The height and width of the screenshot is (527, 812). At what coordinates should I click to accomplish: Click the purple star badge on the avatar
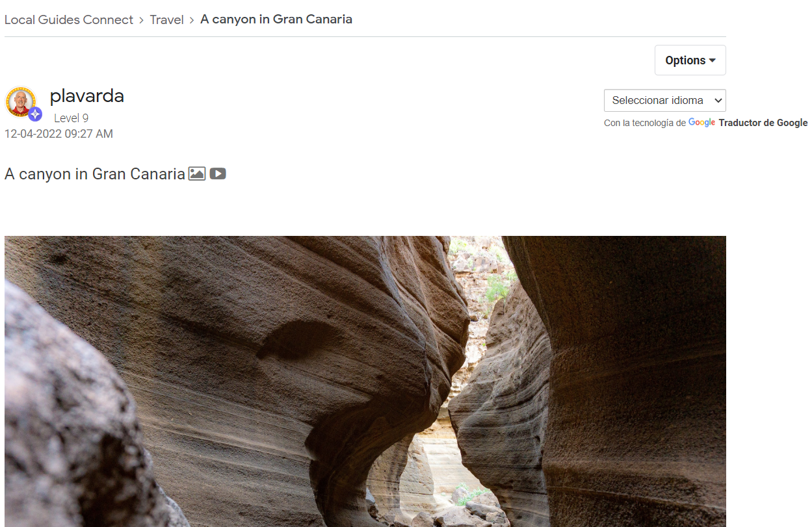(x=35, y=114)
